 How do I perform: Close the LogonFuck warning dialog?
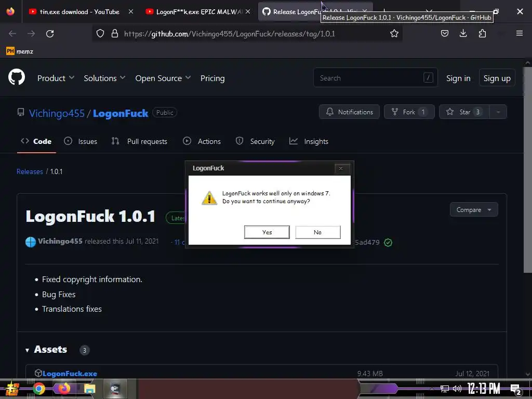coord(341,168)
